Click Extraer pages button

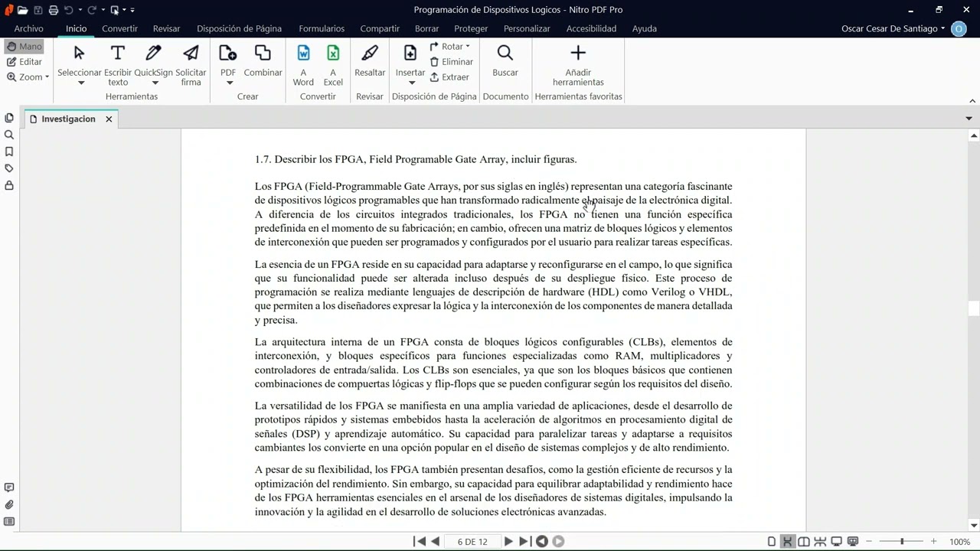[x=449, y=77]
